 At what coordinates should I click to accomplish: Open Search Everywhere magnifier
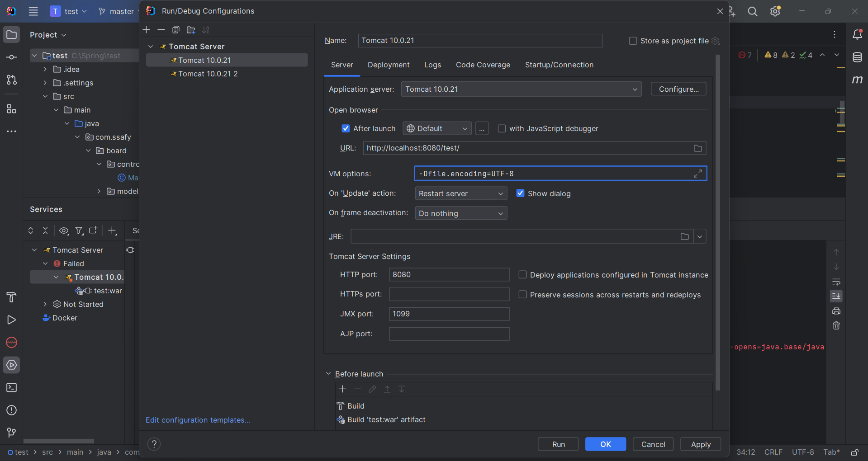point(753,11)
